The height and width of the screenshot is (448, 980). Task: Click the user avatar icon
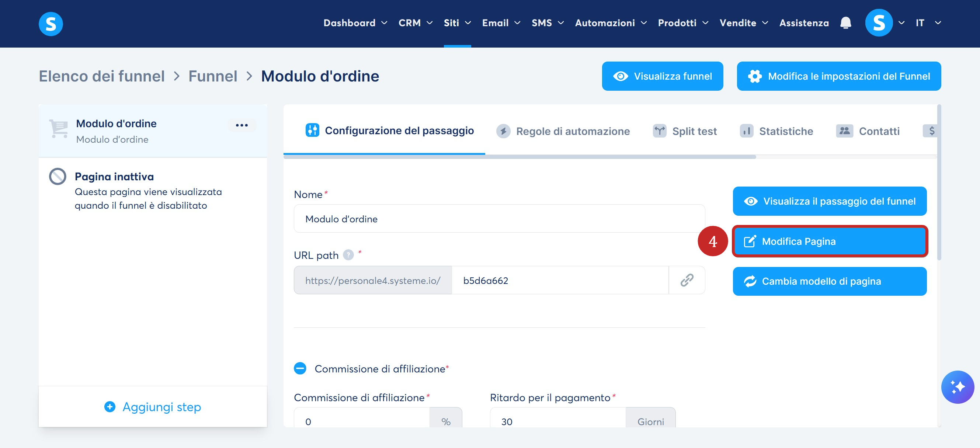[879, 23]
